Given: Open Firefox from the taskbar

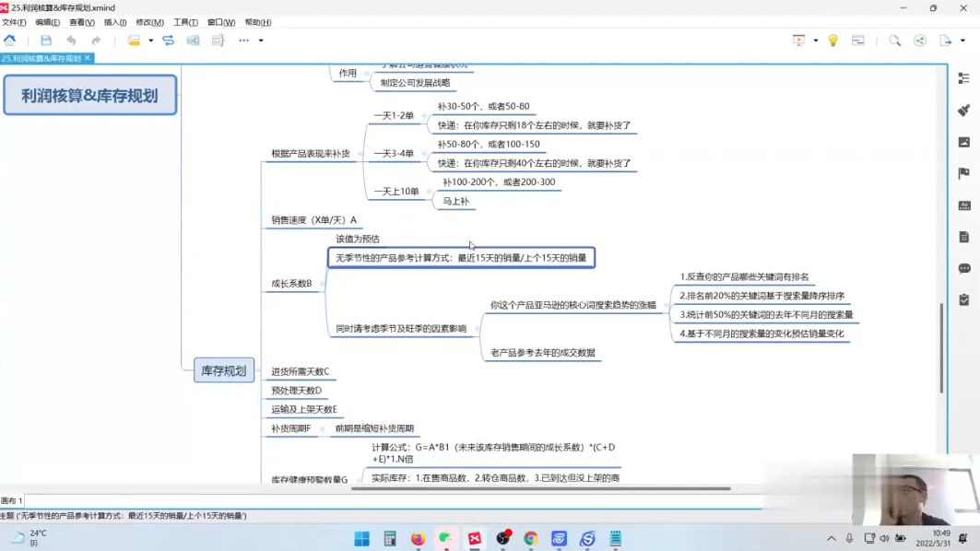Looking at the screenshot, I should coord(418,538).
